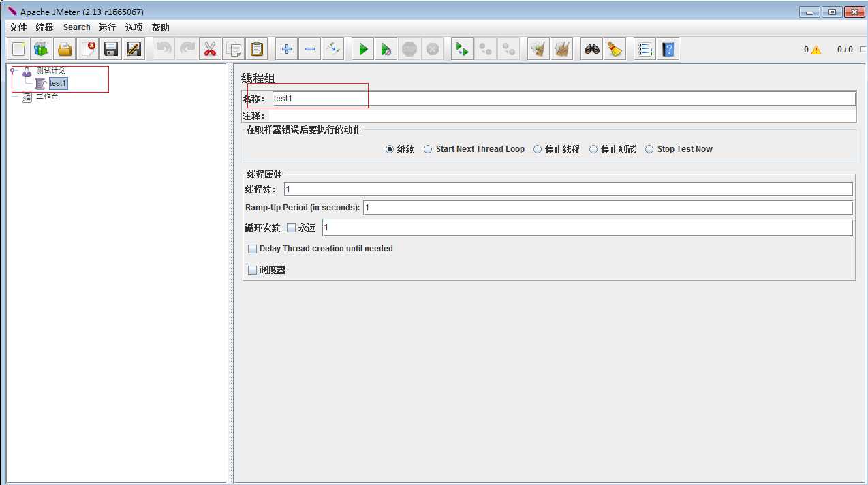Enable Delay Thread creation until needed
This screenshot has height=485, width=868.
point(253,249)
